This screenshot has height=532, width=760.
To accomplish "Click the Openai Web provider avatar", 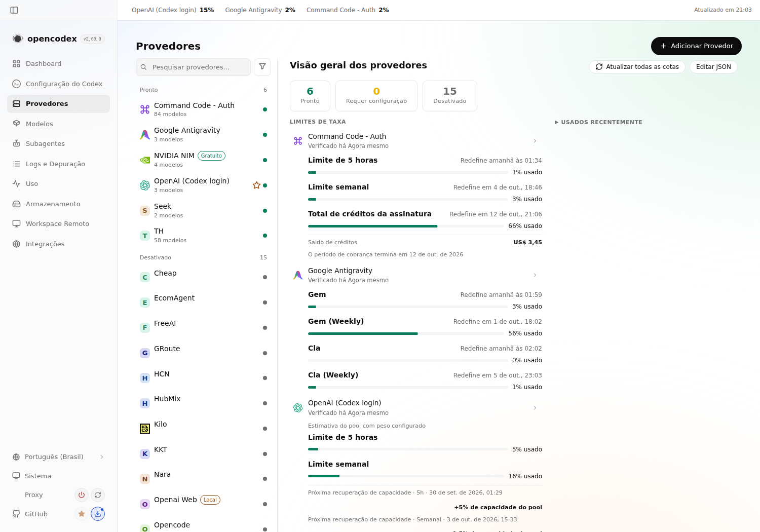I will (145, 504).
